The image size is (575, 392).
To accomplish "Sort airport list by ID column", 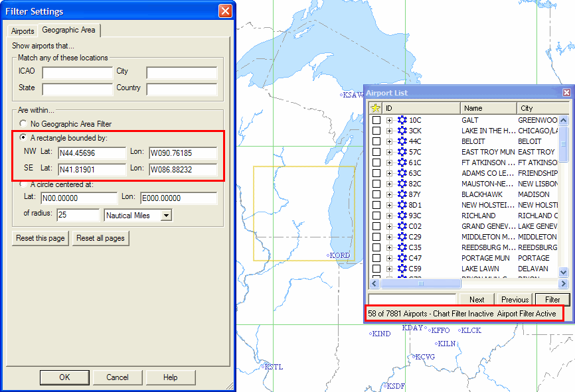I will (421, 108).
